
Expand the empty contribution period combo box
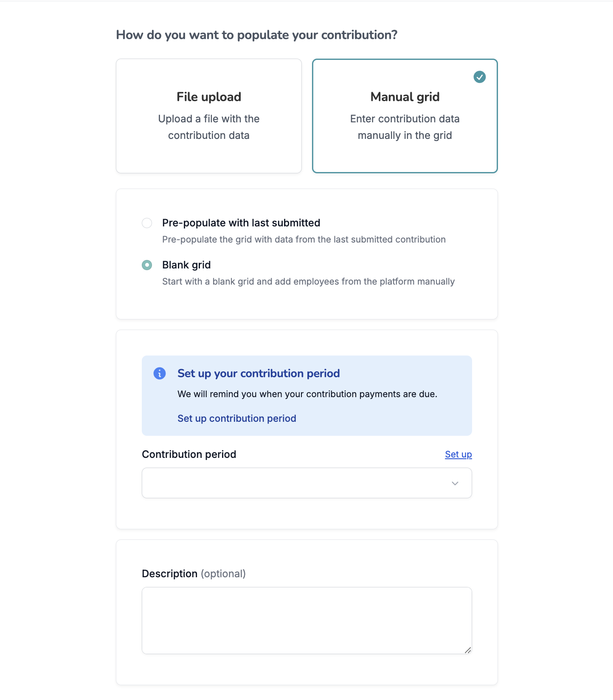(306, 483)
